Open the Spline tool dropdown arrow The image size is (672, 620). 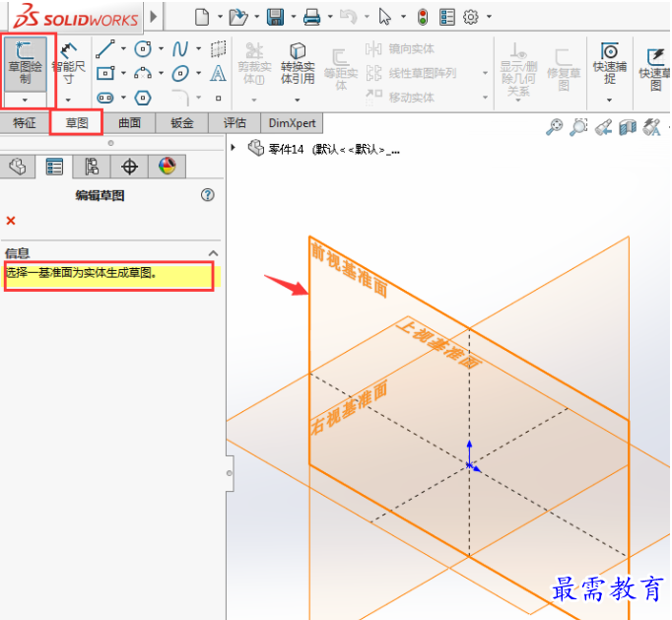click(198, 49)
